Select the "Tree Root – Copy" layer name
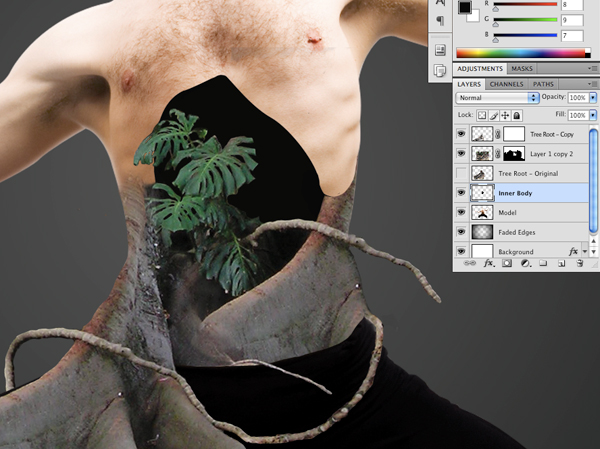600x449 pixels. point(552,134)
